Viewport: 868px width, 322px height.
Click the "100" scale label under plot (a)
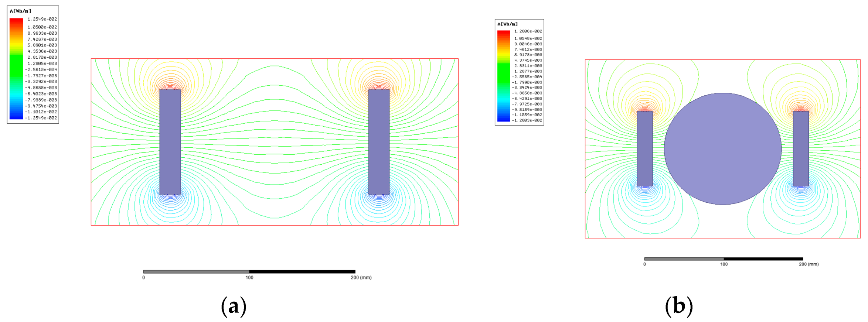click(x=249, y=278)
